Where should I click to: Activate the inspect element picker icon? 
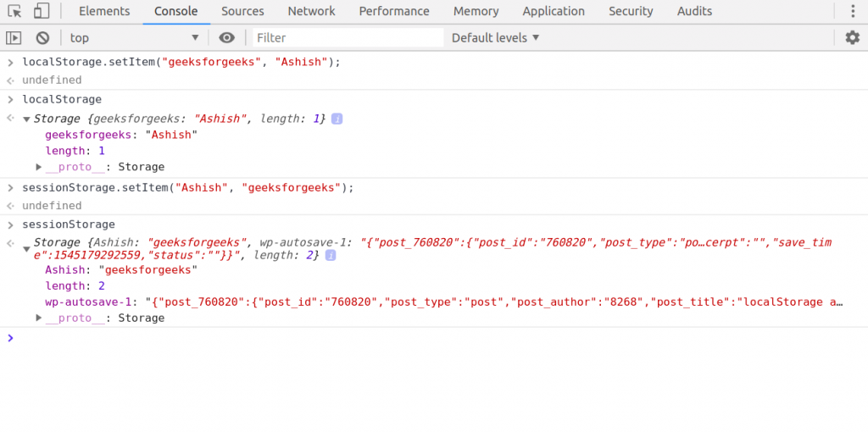click(14, 12)
